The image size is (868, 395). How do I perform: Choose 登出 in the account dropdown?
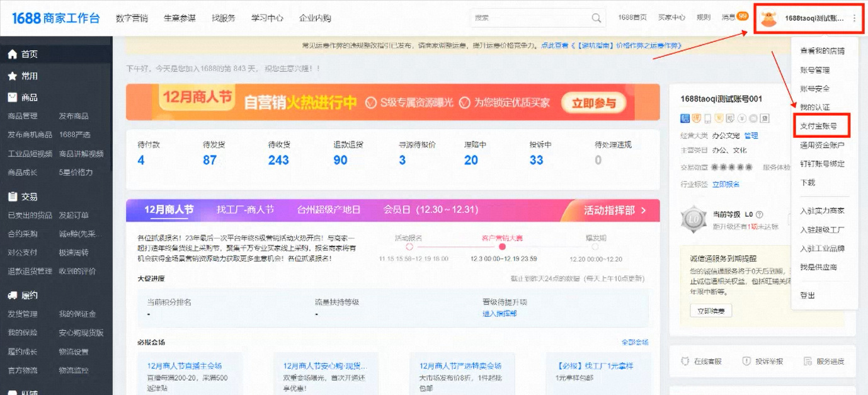[807, 295]
